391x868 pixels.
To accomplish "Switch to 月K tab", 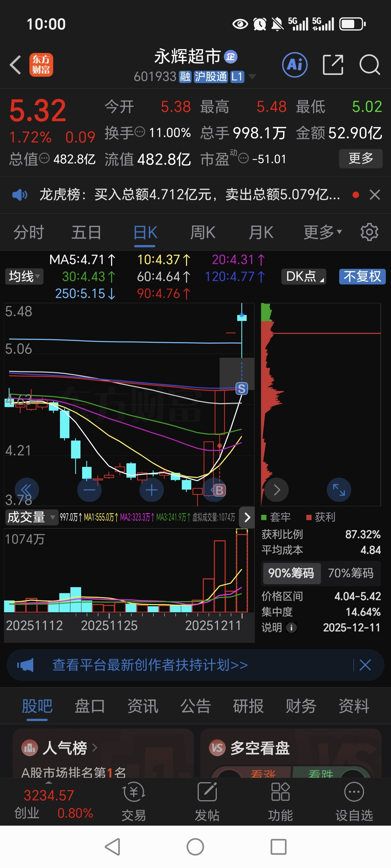I will tap(261, 233).
